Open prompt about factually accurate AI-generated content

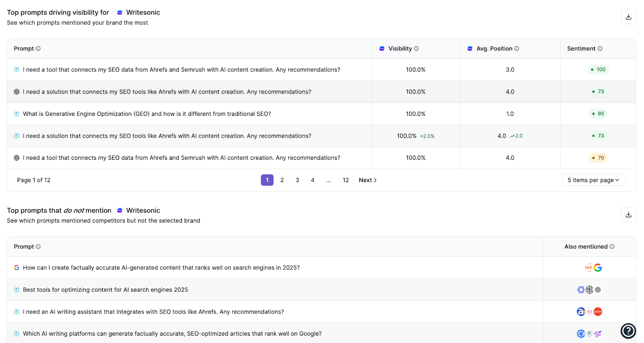(161, 268)
